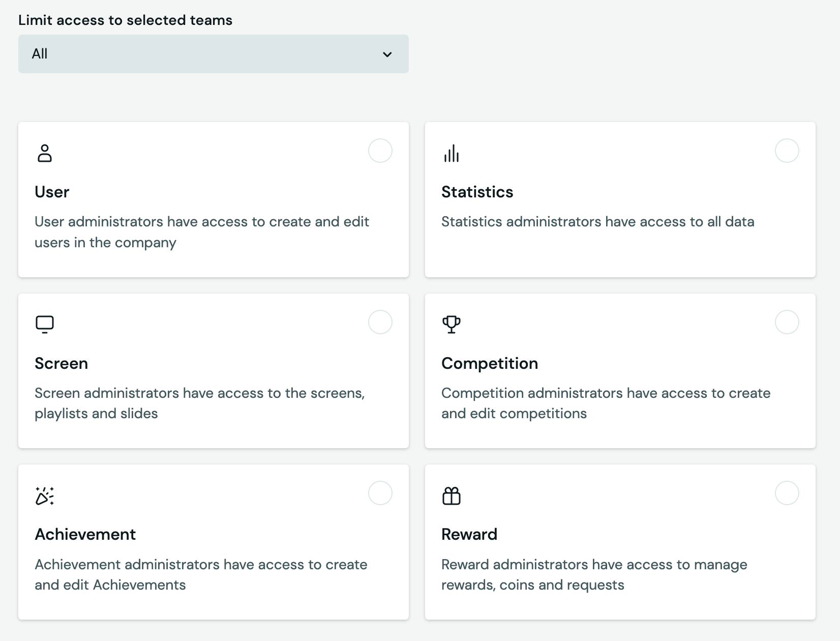Select the Screen role card
840x641 pixels.
213,370
